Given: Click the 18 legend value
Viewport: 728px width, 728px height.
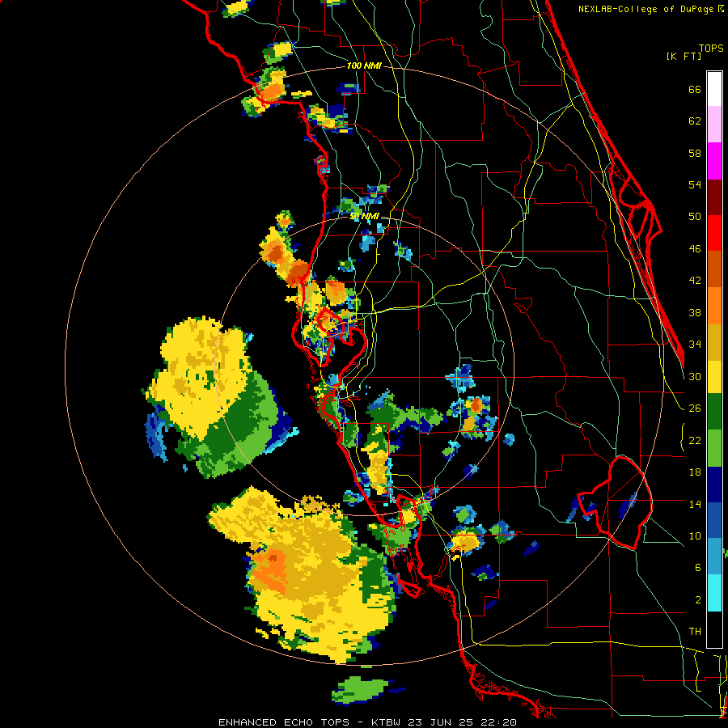Looking at the screenshot, I should [x=695, y=472].
